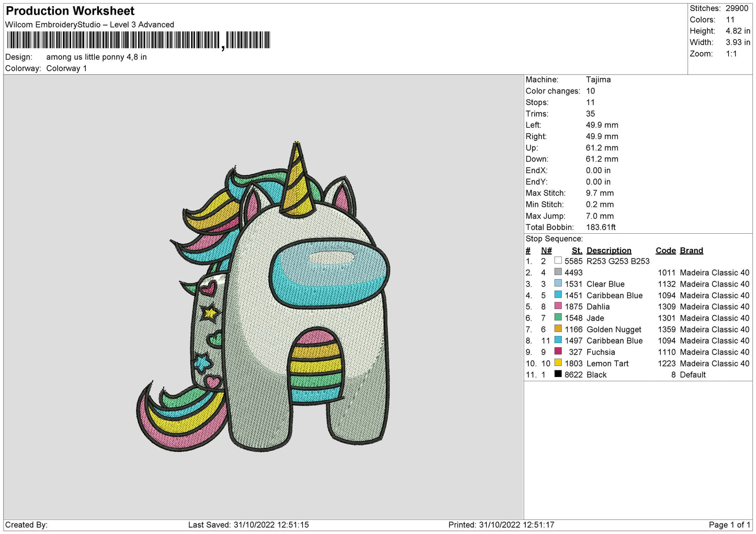The width and height of the screenshot is (756, 534).
Task: Click 'Default' brand in Black row
Action: [x=693, y=375]
